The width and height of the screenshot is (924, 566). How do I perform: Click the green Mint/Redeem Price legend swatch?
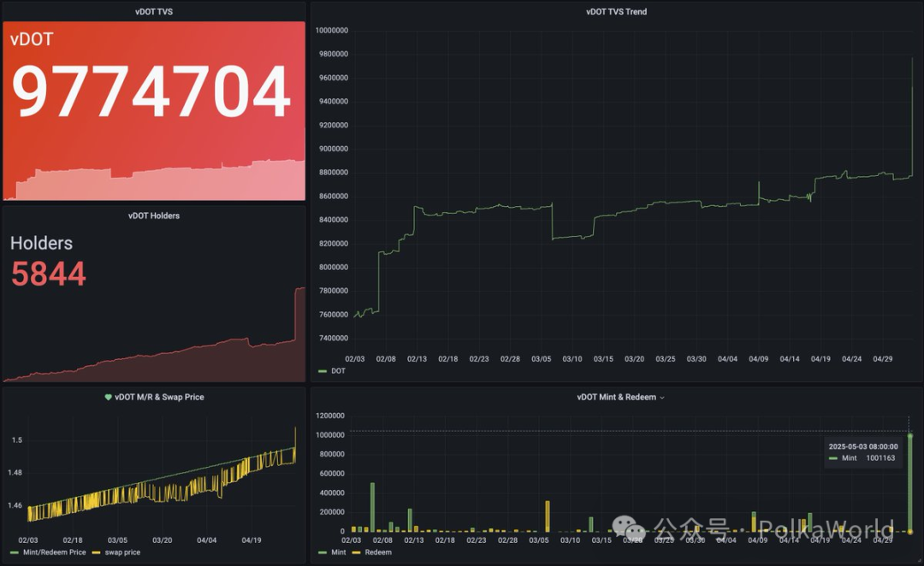coord(15,552)
